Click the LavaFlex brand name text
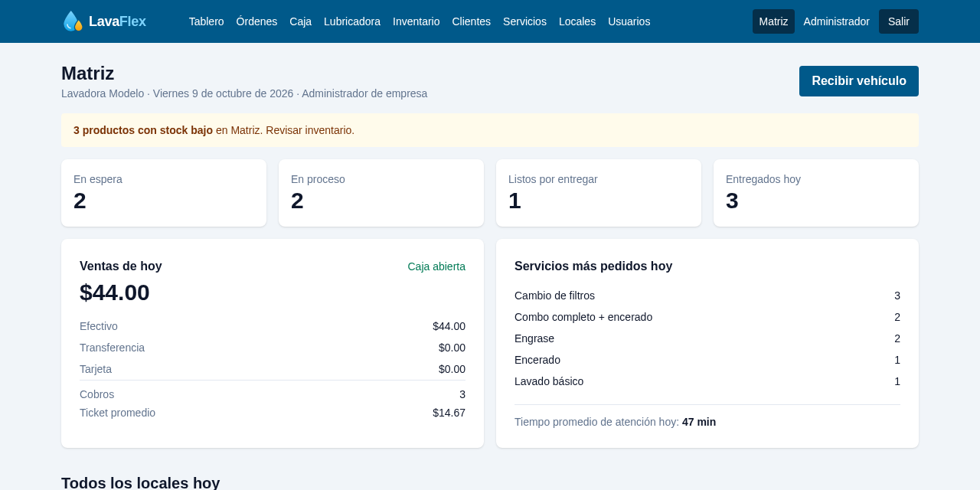980x490 pixels. coord(117,21)
